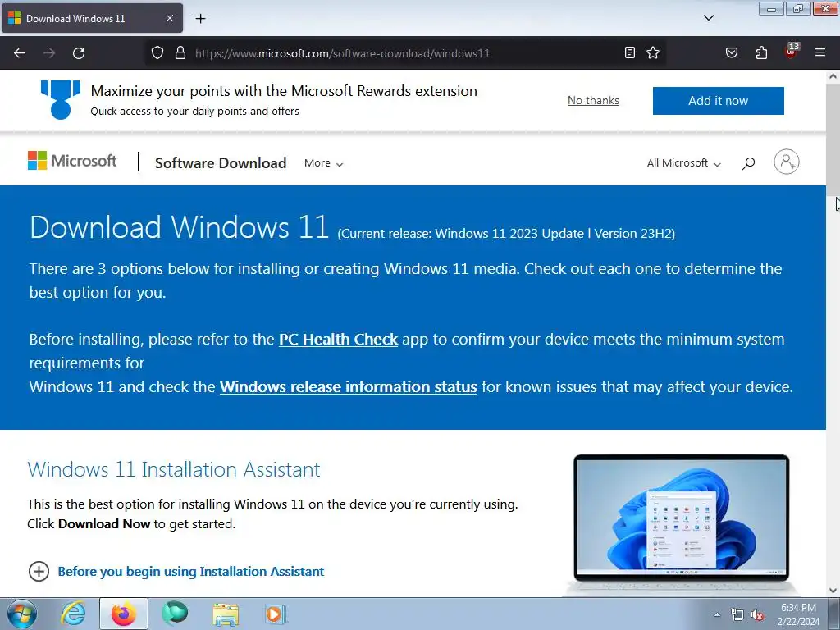Click the Add it now button
The width and height of the screenshot is (840, 630).
pos(718,101)
